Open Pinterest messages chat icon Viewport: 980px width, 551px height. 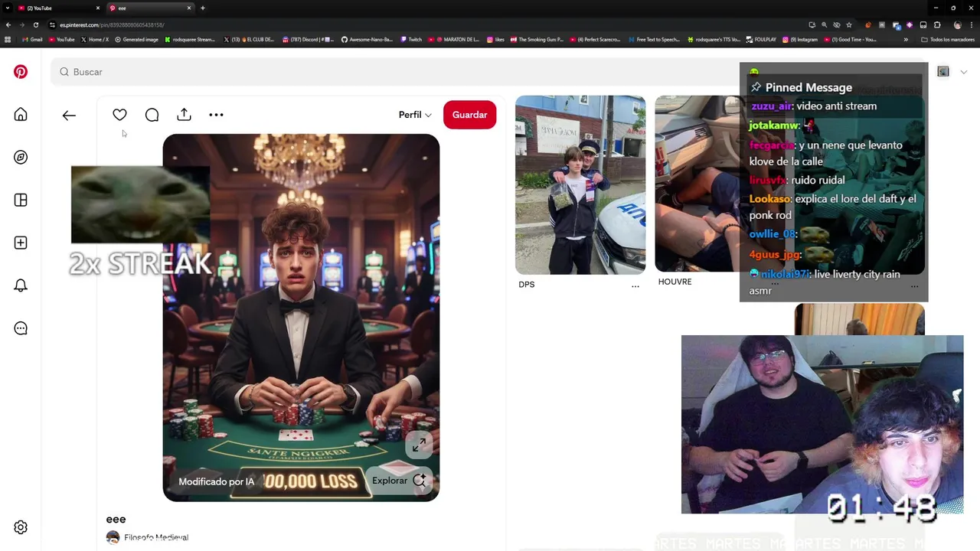(21, 328)
